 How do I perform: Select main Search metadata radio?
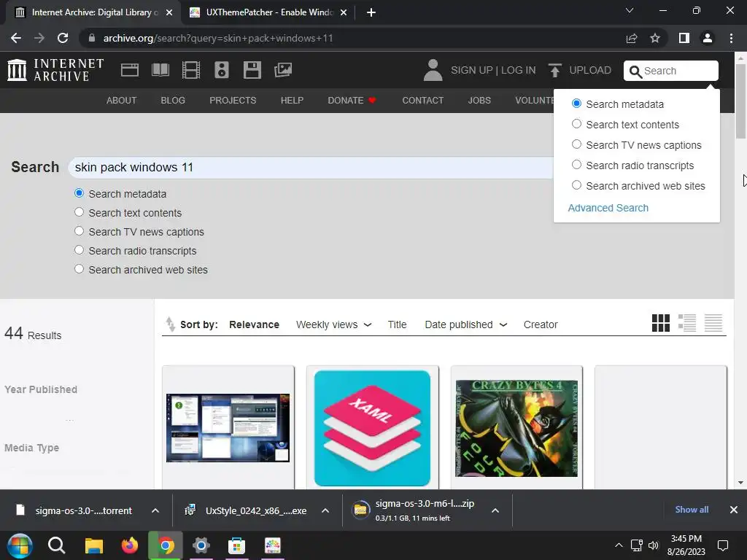(79, 193)
